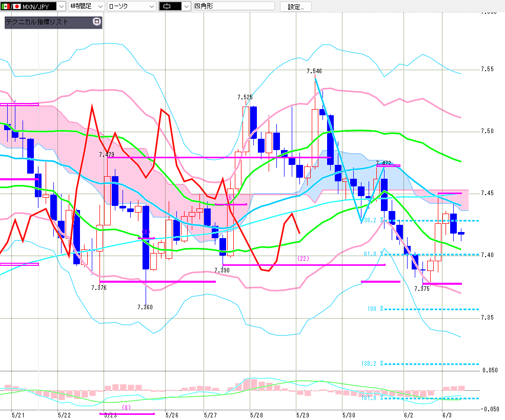Viewport: 505px width, 420px height.
Task: Click the 161.8 % Fibonacci level label
Action: [373, 398]
